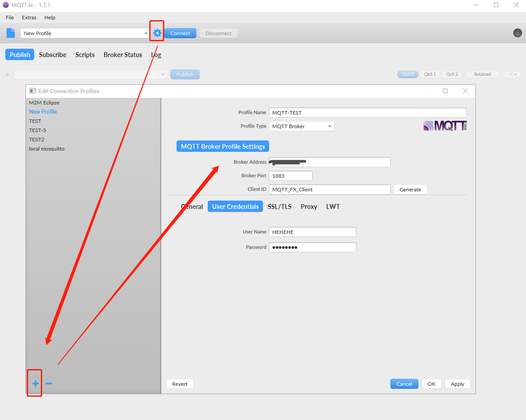
Task: Click the MQTT.org logo
Action: (x=445, y=126)
